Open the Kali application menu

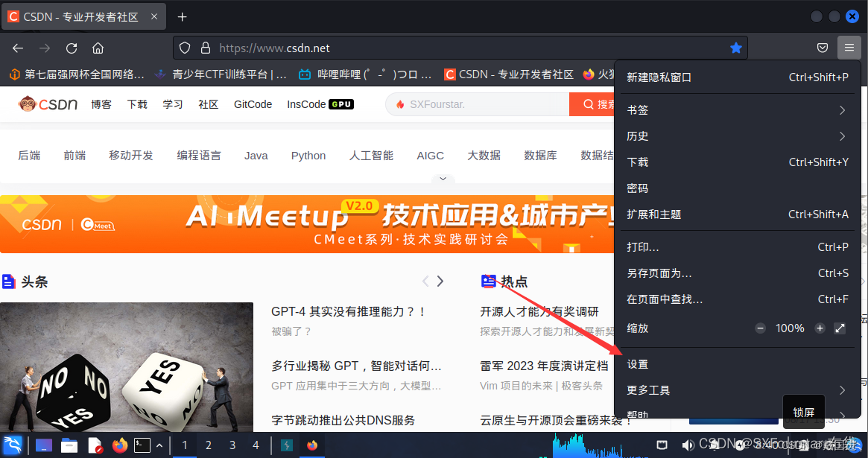[x=12, y=445]
